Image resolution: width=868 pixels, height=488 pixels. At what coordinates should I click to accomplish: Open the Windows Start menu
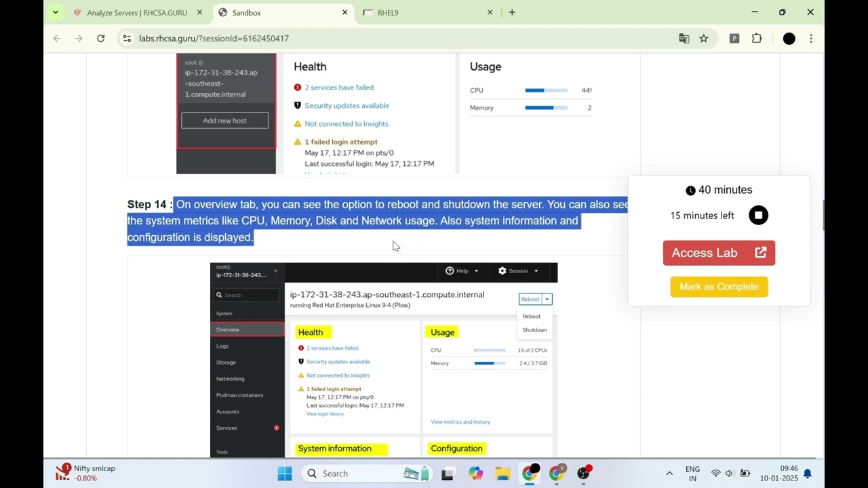(x=285, y=474)
